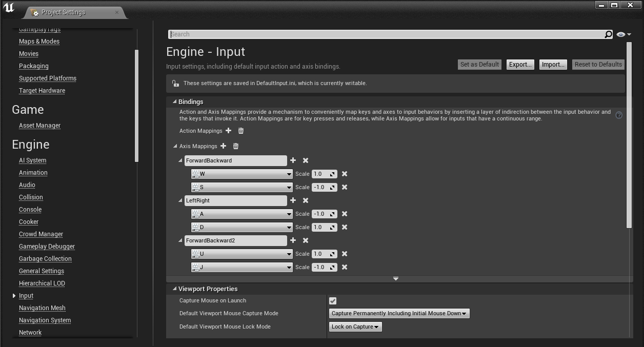
Task: Toggle Capture Mouse on Launch checkbox
Action: [333, 301]
